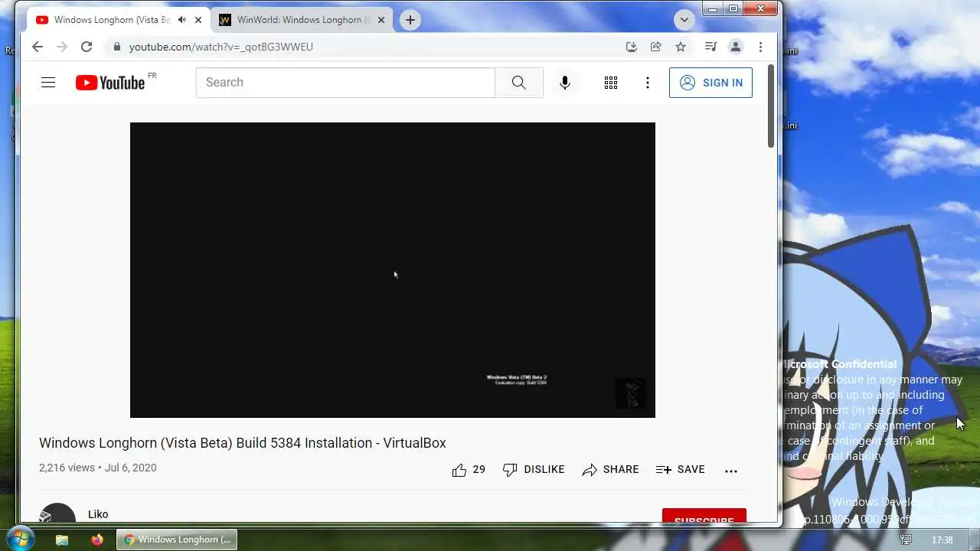Open the Windows Start orb

(21, 539)
